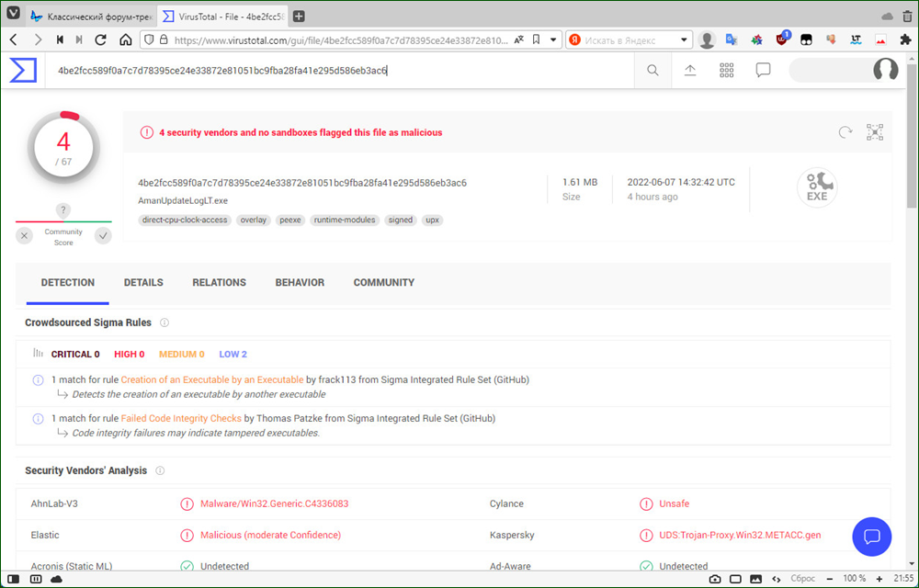
Task: Capture a page screenshot from status bar
Action: [x=715, y=579]
